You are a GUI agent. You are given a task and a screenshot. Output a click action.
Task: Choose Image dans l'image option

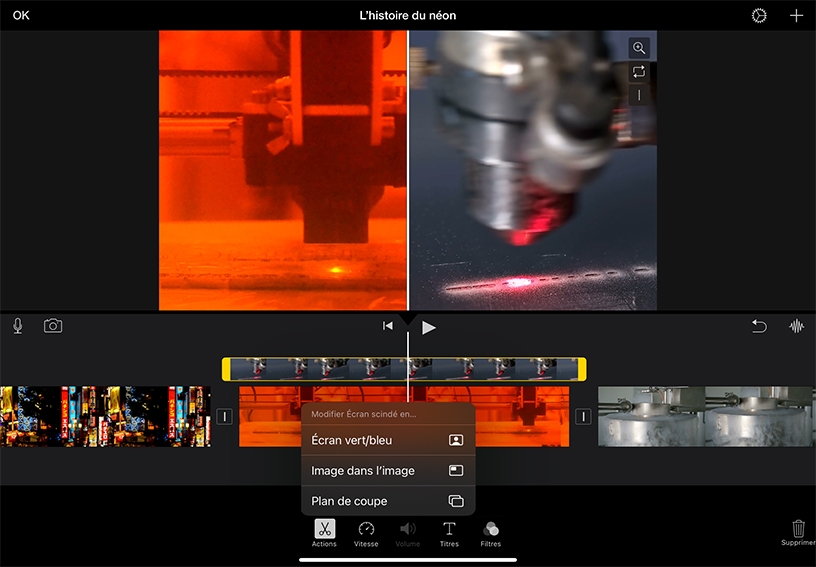(x=388, y=471)
